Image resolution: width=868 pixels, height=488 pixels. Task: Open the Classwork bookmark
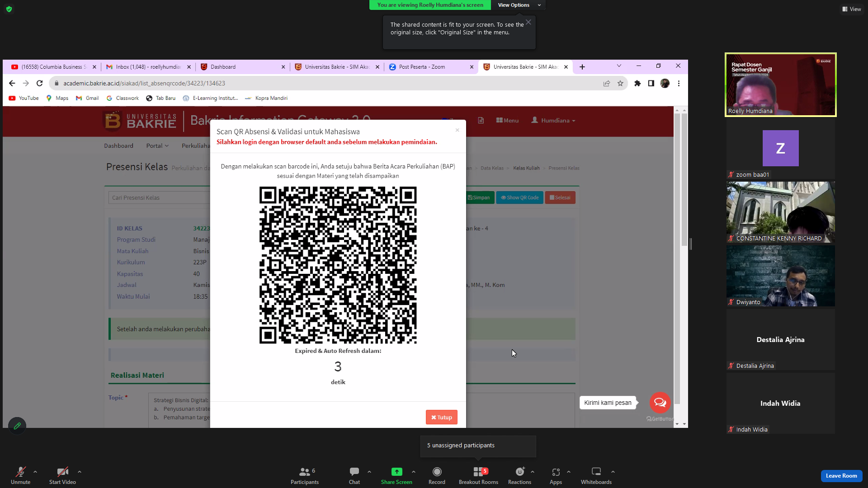click(123, 98)
